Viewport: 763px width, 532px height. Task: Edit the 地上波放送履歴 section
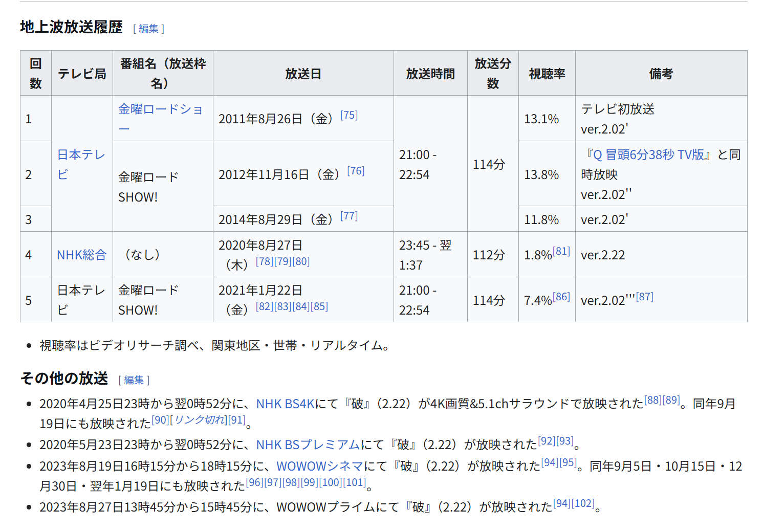148,29
